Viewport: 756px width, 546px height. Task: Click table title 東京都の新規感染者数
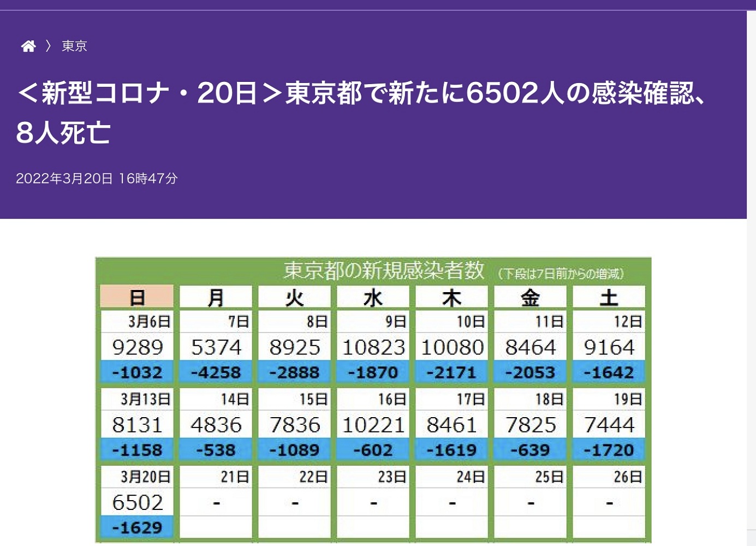coord(384,270)
